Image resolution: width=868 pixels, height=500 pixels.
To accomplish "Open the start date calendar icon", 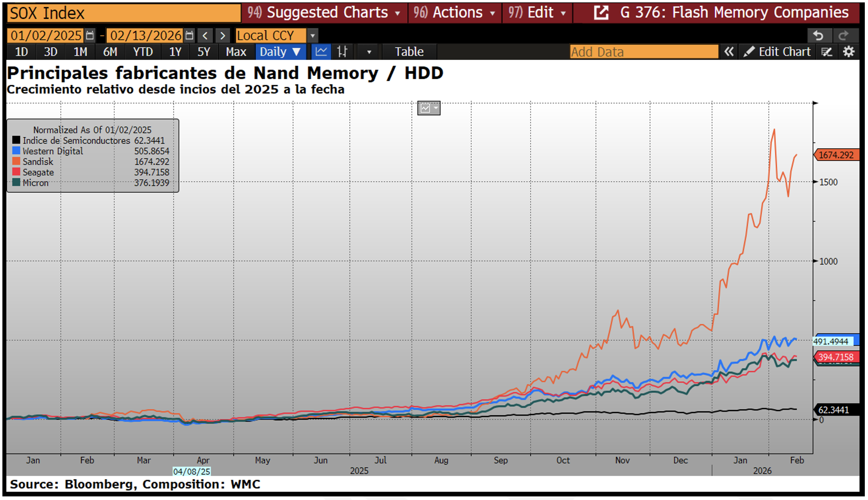I will [x=90, y=36].
